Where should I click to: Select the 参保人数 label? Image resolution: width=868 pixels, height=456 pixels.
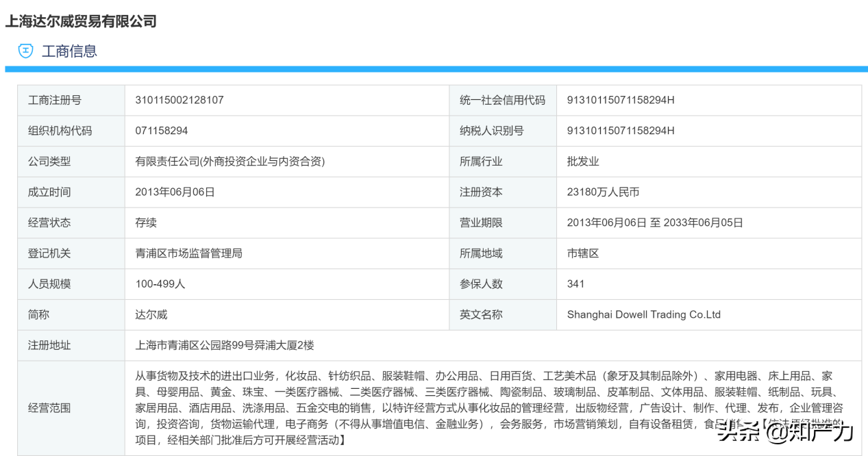point(481,284)
